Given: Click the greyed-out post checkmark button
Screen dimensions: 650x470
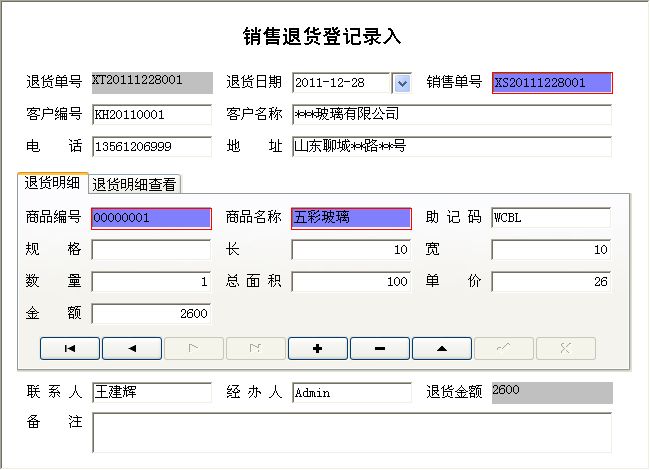Looking at the screenshot, I should pos(504,348).
